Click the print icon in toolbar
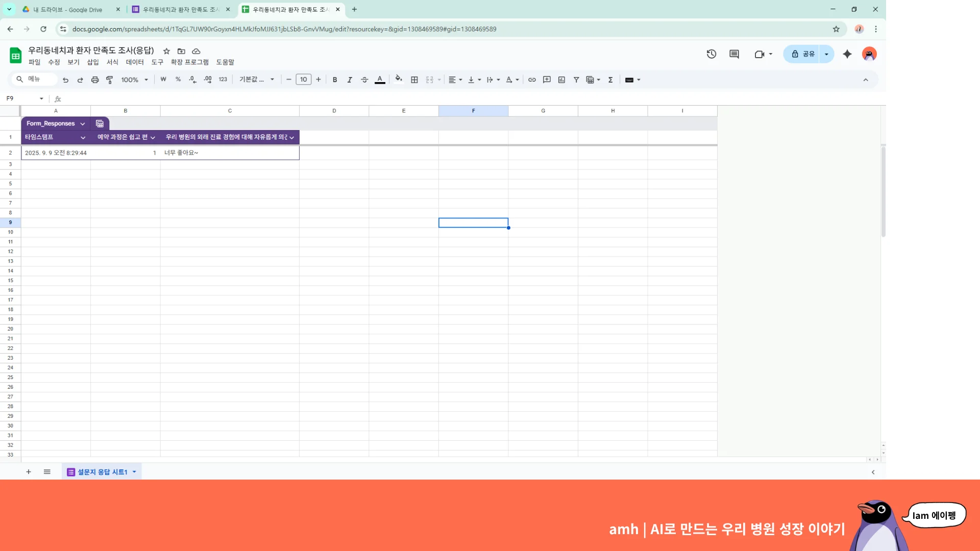 [x=95, y=80]
